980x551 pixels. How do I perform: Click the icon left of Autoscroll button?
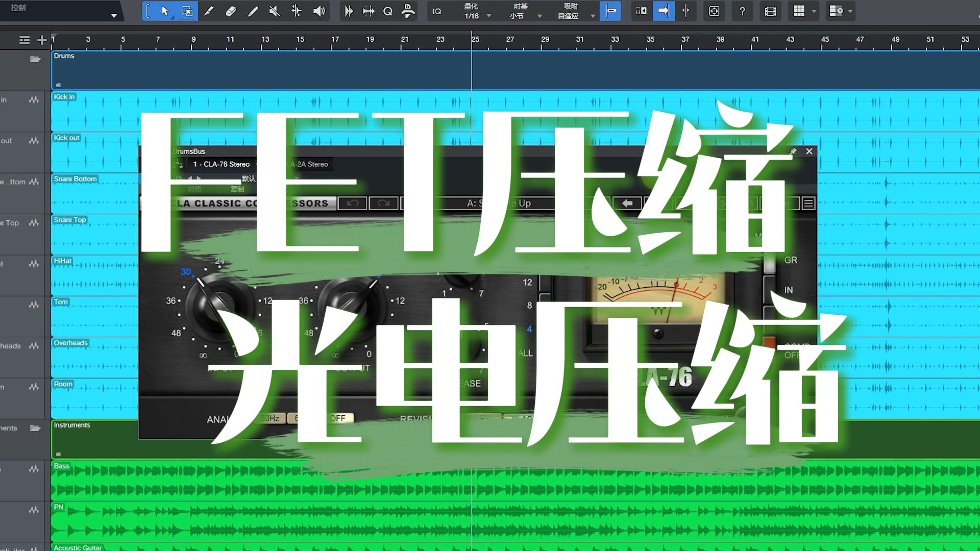click(642, 11)
